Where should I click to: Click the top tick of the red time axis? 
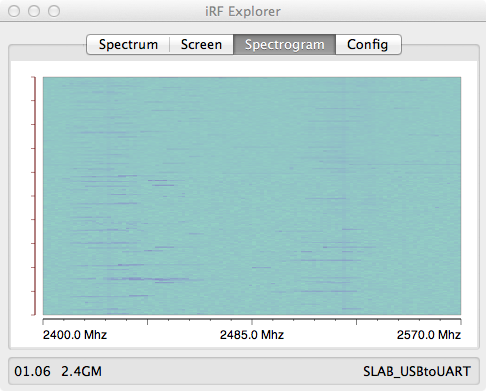click(33, 77)
